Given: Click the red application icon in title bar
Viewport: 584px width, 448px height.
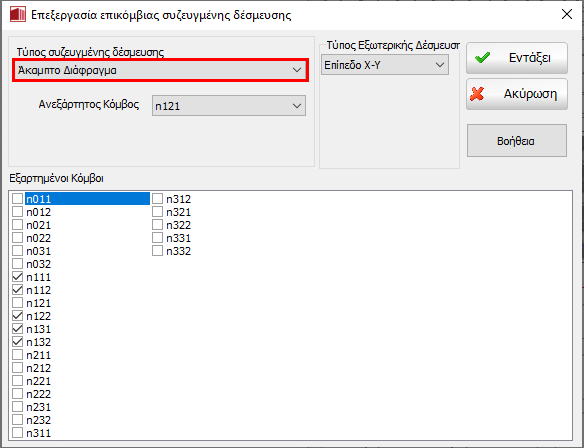Looking at the screenshot, I should point(18,15).
